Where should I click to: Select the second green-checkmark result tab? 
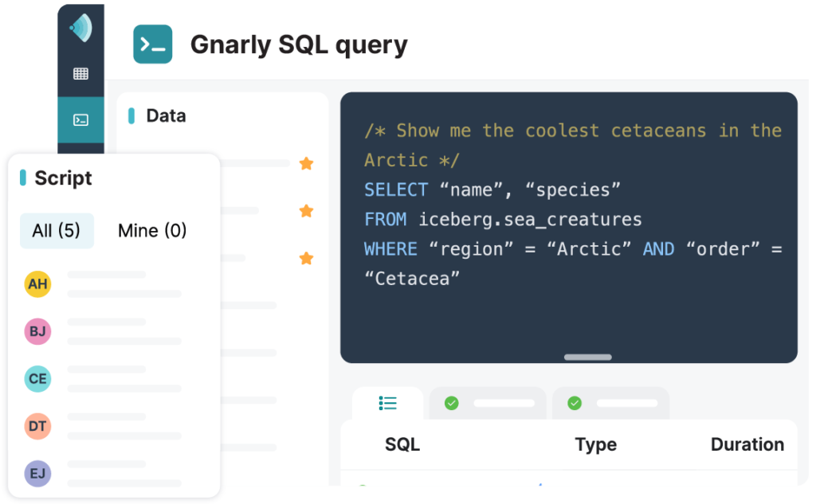611,403
